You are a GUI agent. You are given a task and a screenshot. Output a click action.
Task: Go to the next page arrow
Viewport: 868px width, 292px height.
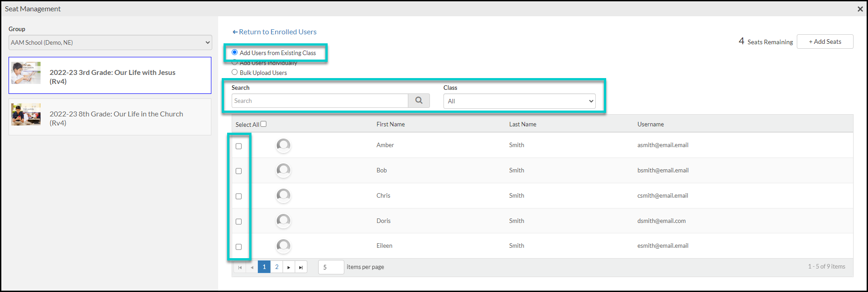tap(289, 267)
